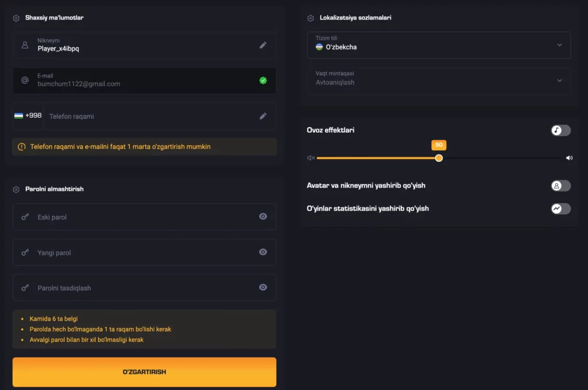Click the gear icon beside Lokalizatsiya sozlamalari
Image resolution: width=588 pixels, height=390 pixels.
[311, 18]
